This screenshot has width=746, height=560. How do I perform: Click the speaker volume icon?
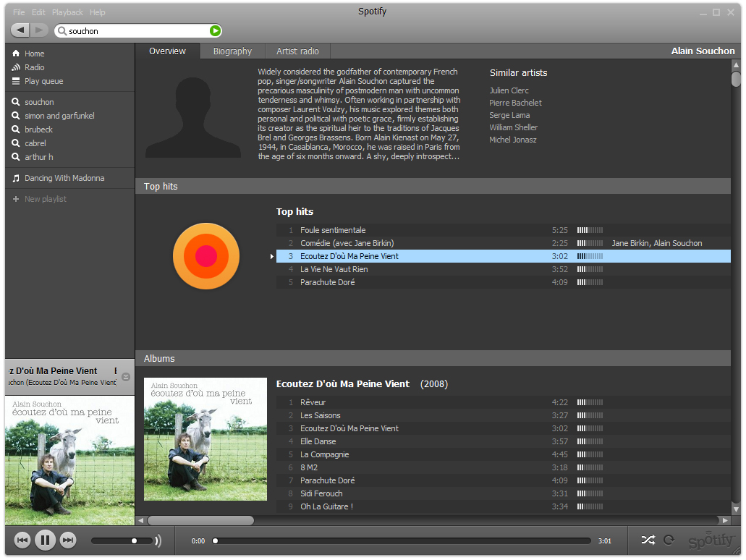pyautogui.click(x=158, y=540)
